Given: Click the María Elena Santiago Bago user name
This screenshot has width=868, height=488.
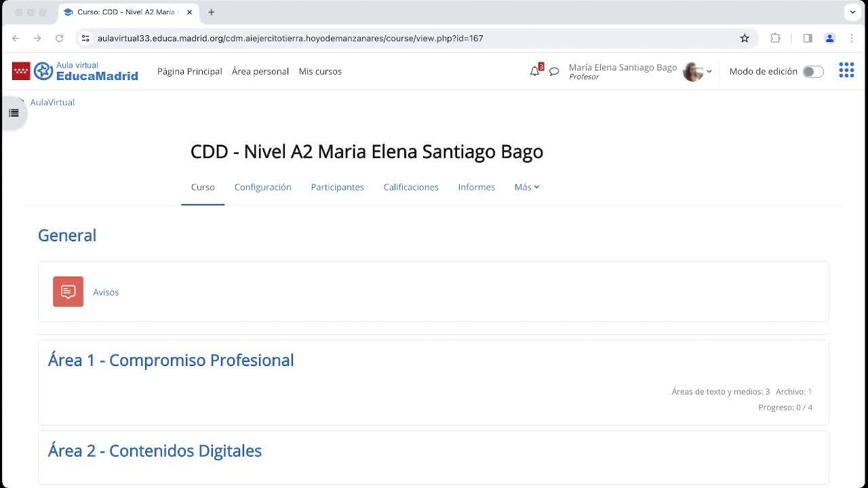Looking at the screenshot, I should click(x=623, y=67).
